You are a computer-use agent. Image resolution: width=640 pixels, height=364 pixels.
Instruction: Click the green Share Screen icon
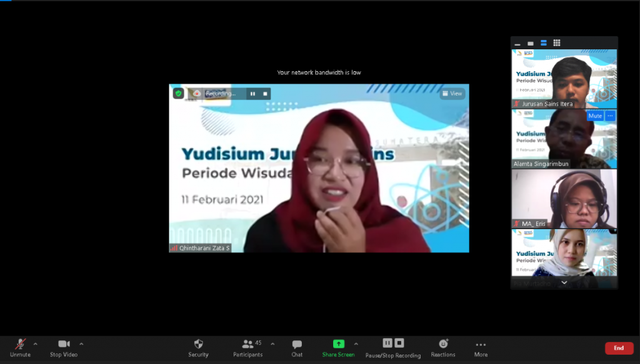(x=338, y=344)
